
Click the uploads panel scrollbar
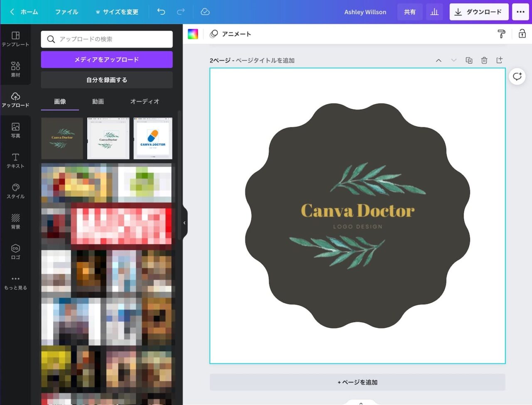point(179,174)
